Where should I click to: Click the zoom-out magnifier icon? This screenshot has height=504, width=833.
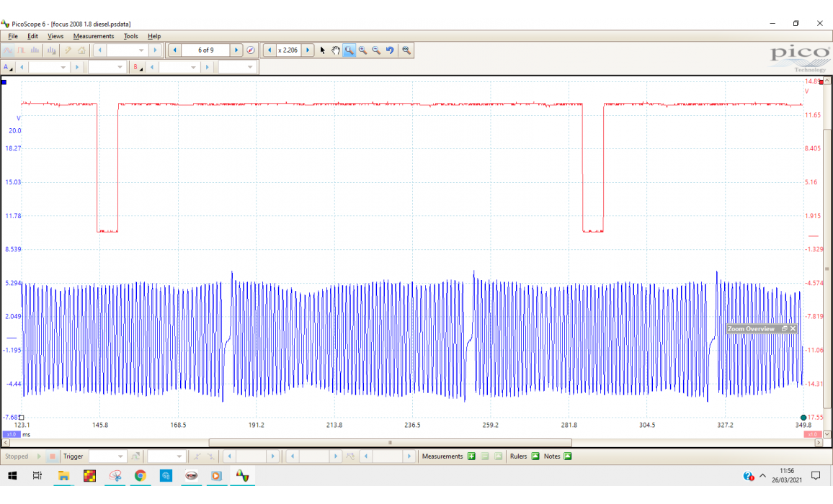tap(376, 50)
